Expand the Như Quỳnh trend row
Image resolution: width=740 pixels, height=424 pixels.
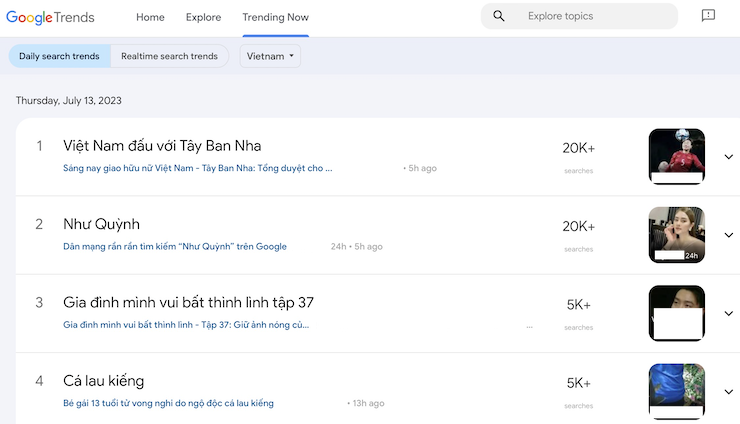pyautogui.click(x=729, y=235)
